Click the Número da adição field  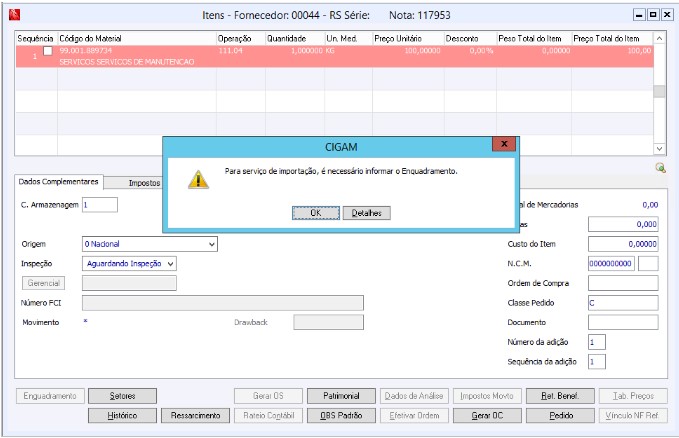tap(597, 342)
